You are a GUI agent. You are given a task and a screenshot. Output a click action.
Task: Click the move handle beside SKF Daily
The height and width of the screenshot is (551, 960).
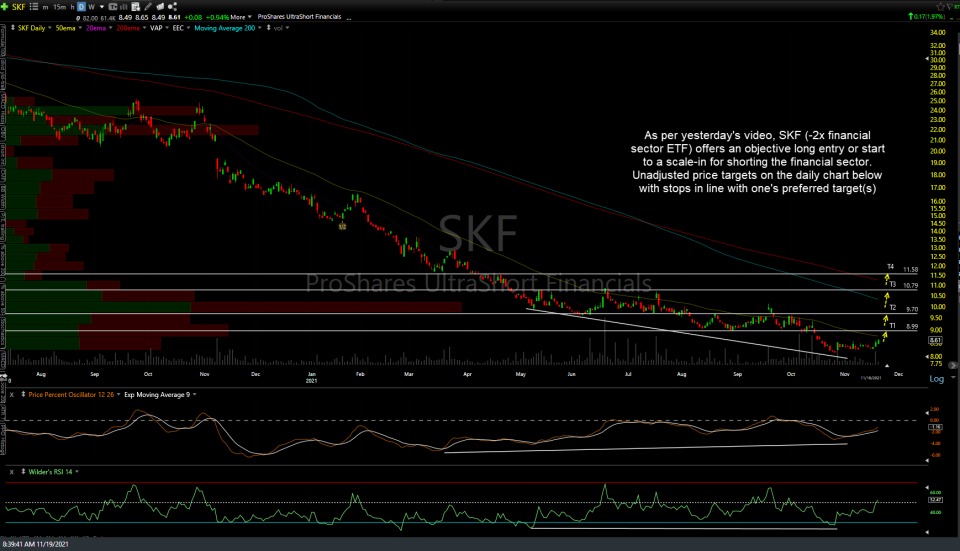13,28
